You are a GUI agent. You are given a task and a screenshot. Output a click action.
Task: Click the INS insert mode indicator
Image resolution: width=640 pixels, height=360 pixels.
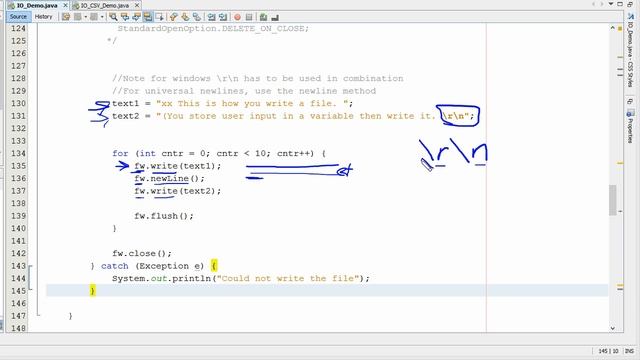point(629,351)
